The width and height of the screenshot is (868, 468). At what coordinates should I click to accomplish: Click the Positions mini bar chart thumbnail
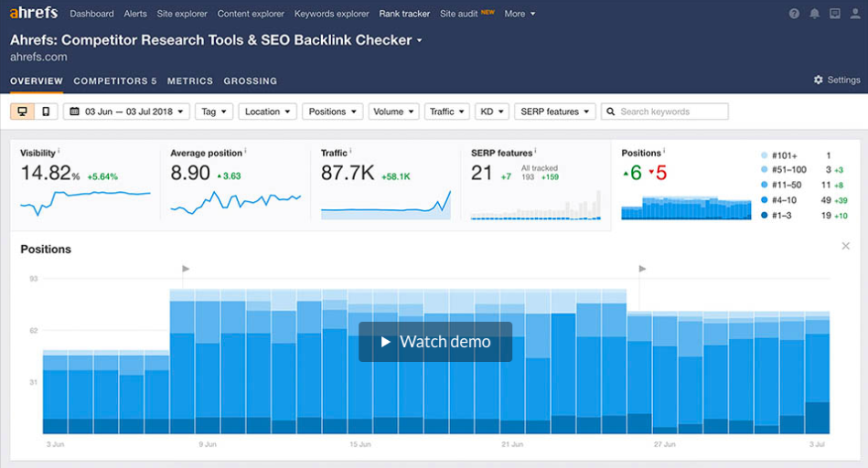tap(686, 208)
